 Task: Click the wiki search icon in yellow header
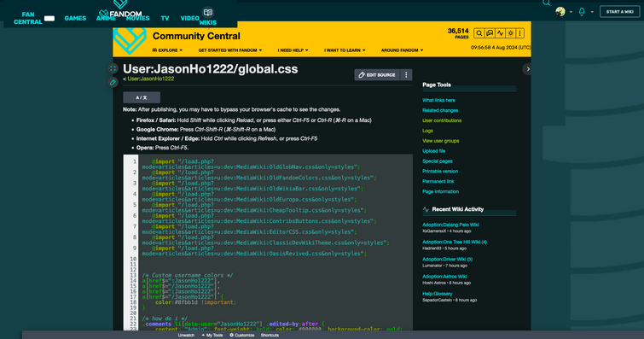[479, 33]
